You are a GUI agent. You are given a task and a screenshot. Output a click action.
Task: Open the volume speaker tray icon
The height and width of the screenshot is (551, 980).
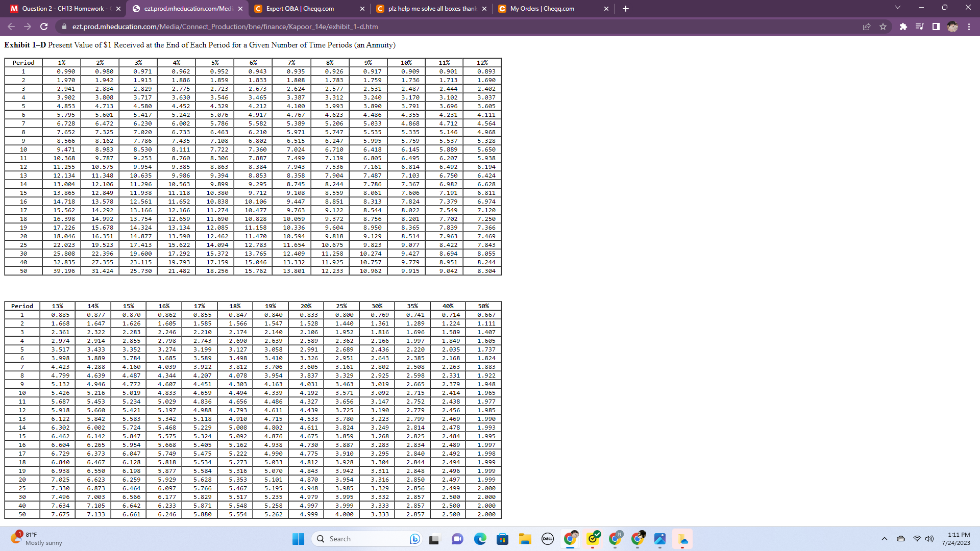pyautogui.click(x=929, y=539)
